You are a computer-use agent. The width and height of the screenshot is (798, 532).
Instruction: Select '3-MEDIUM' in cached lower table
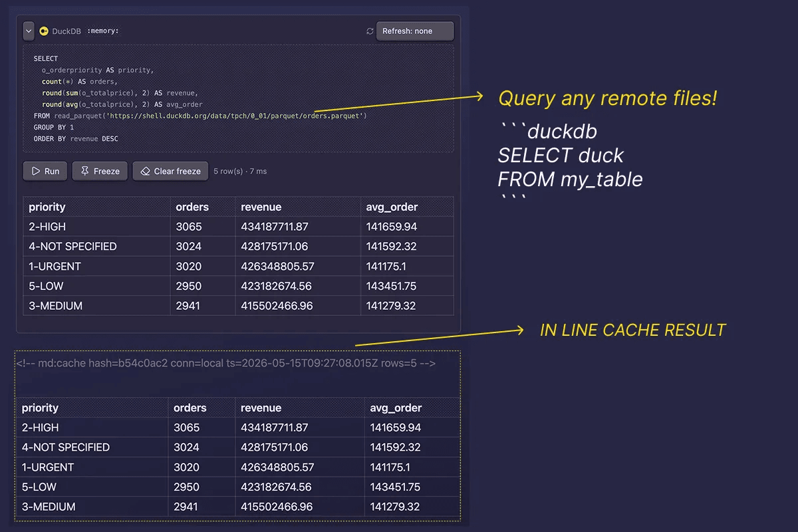point(49,507)
